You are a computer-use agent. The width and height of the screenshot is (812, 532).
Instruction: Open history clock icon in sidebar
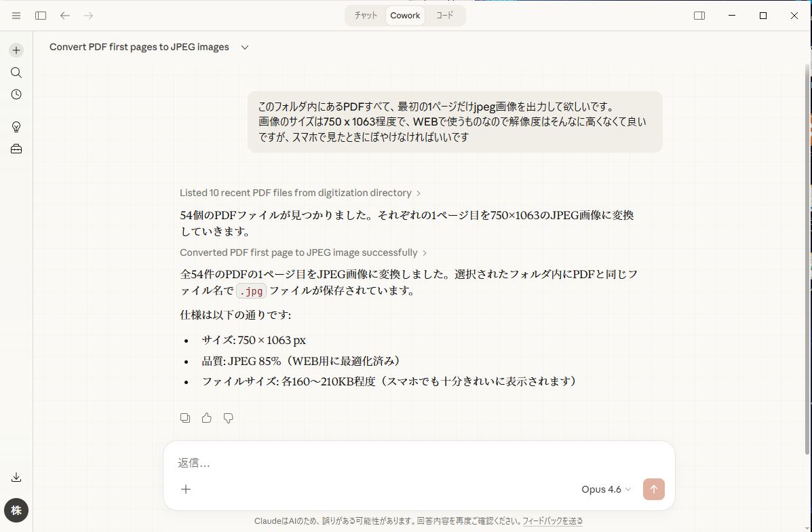pyautogui.click(x=16, y=94)
